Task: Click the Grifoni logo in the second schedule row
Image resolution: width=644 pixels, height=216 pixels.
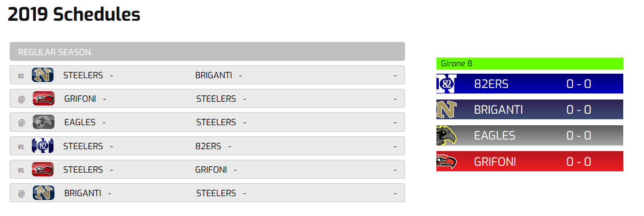Action: pyautogui.click(x=43, y=98)
